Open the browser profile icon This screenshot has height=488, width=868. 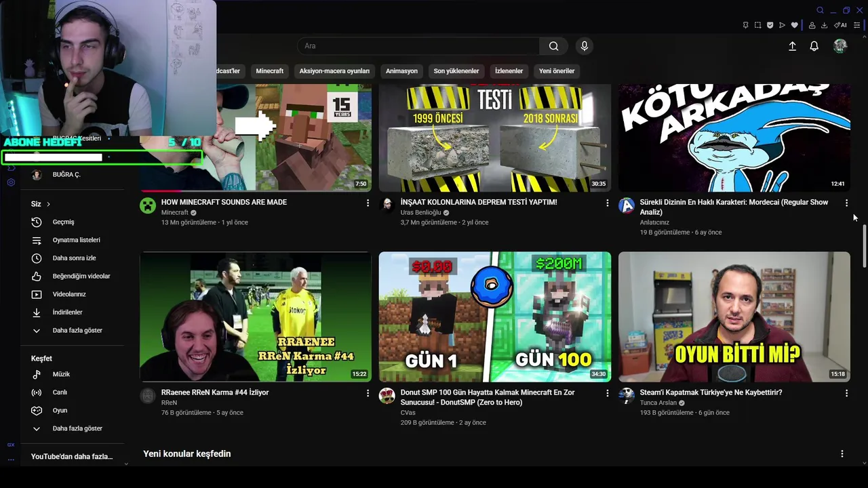812,25
